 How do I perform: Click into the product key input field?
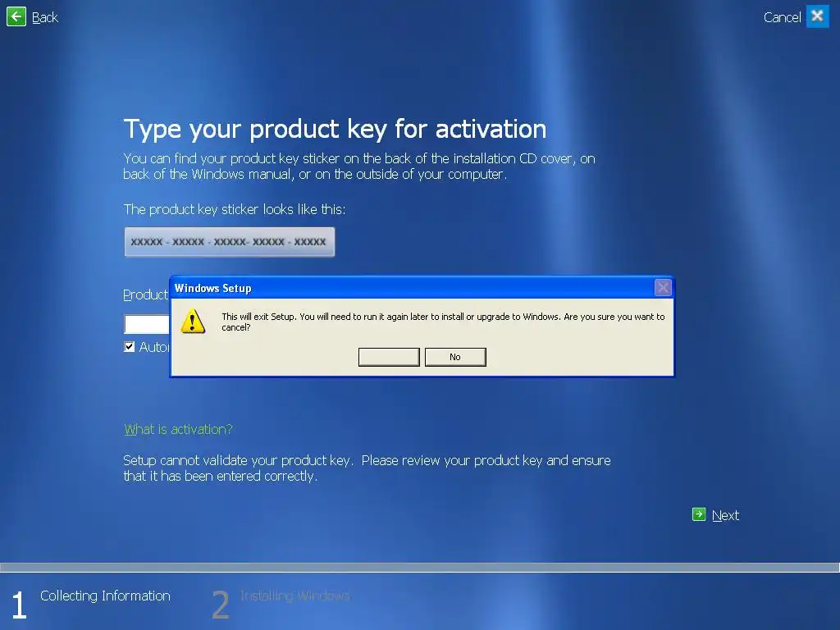147,324
